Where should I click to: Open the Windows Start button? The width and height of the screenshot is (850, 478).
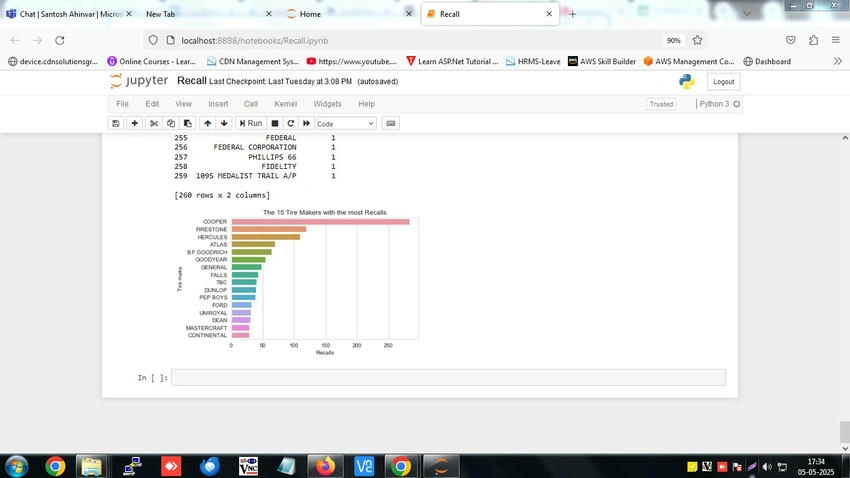click(x=16, y=466)
